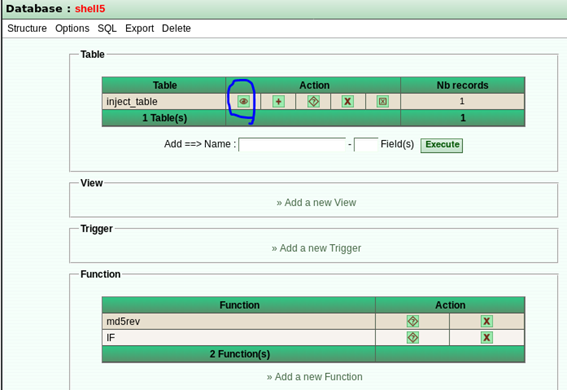This screenshot has width=567, height=390.
Task: Empty inject_table with the boxed-x icon
Action: (x=383, y=102)
